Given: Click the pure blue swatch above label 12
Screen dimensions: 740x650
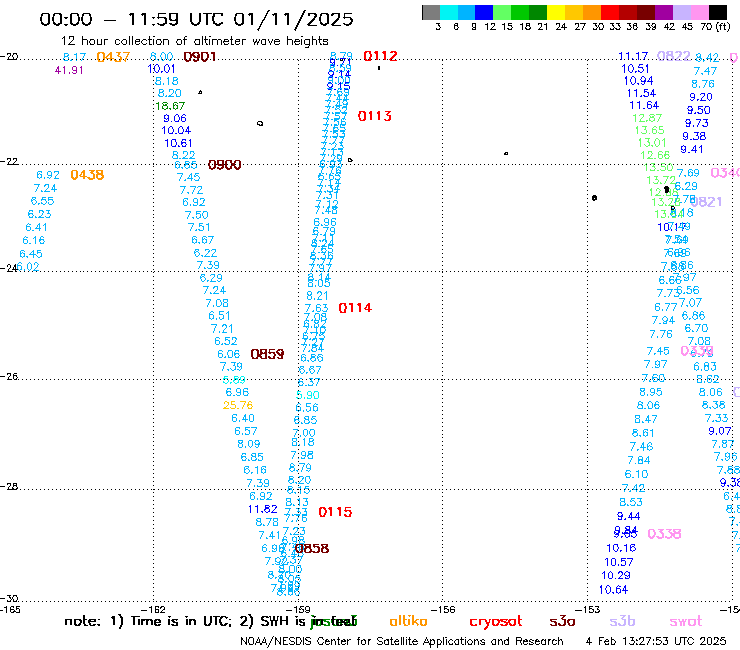Looking at the screenshot, I should (484, 12).
